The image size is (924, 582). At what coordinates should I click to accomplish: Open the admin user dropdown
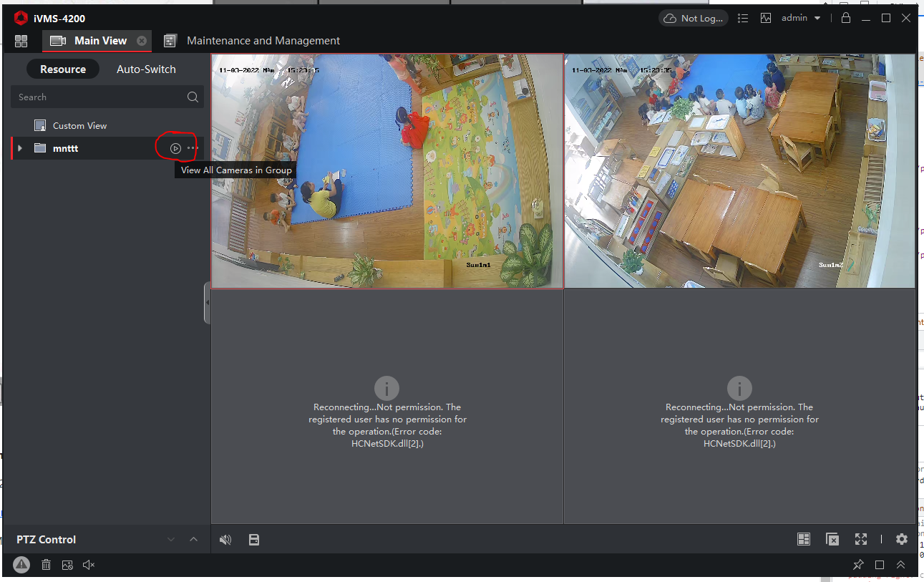pyautogui.click(x=801, y=18)
